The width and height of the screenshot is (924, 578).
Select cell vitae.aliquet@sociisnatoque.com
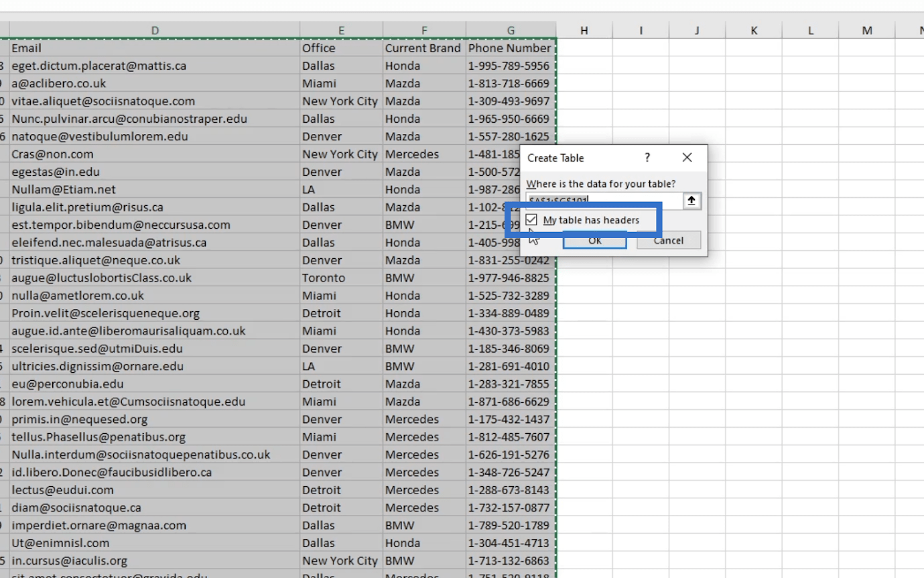[155, 101]
